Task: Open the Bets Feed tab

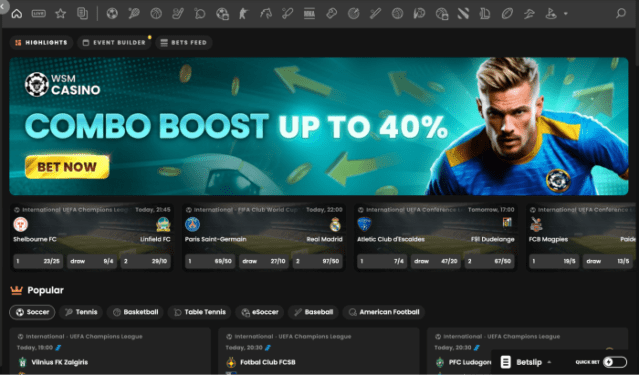Action: click(184, 42)
